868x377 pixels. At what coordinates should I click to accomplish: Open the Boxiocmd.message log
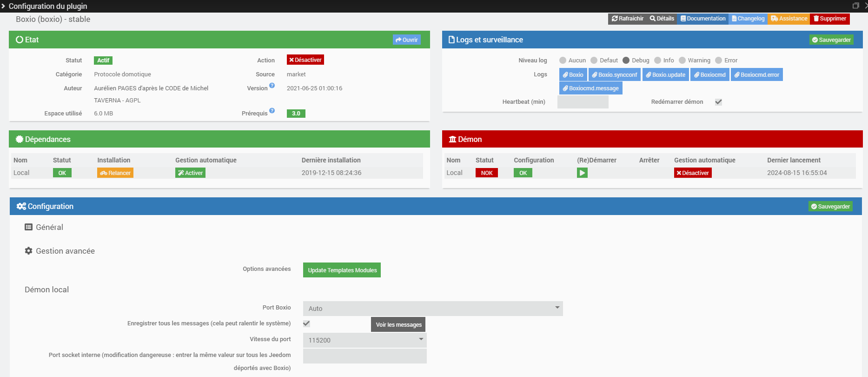(x=591, y=88)
